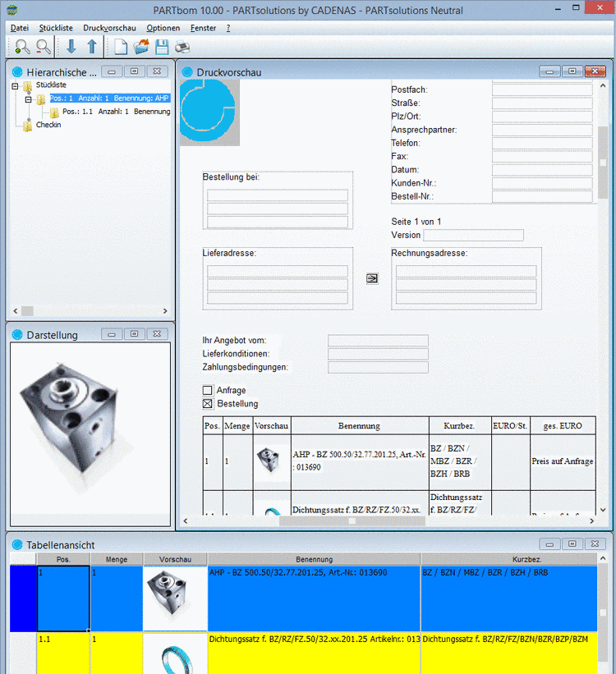Click the Druckvorschau vertical scrollbar thumb
Viewport: 616px width, 674px height.
pyautogui.click(x=603, y=163)
